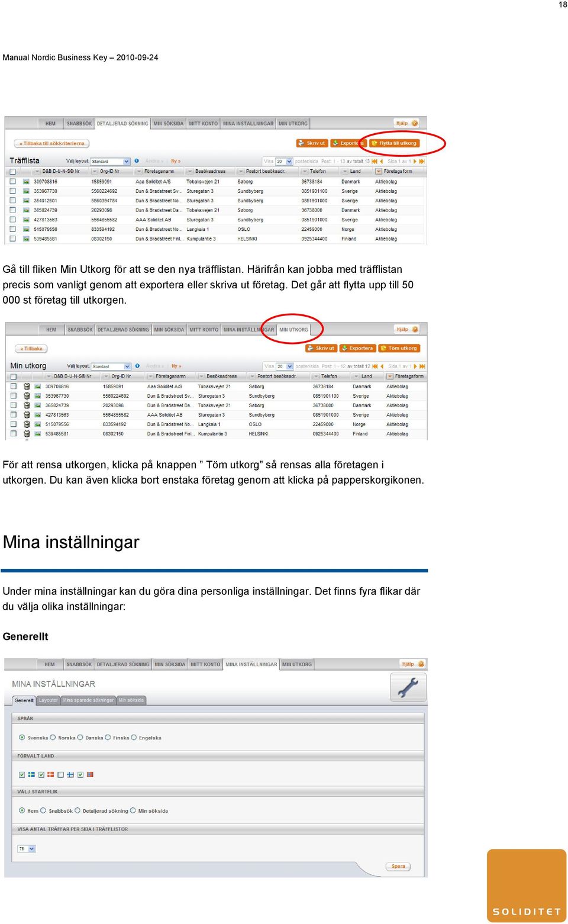
Task: Select Danska language radio button
Action: click(80, 738)
